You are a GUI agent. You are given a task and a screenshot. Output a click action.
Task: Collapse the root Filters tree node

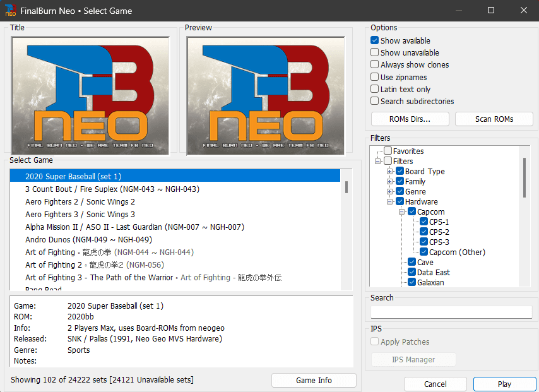tap(377, 161)
